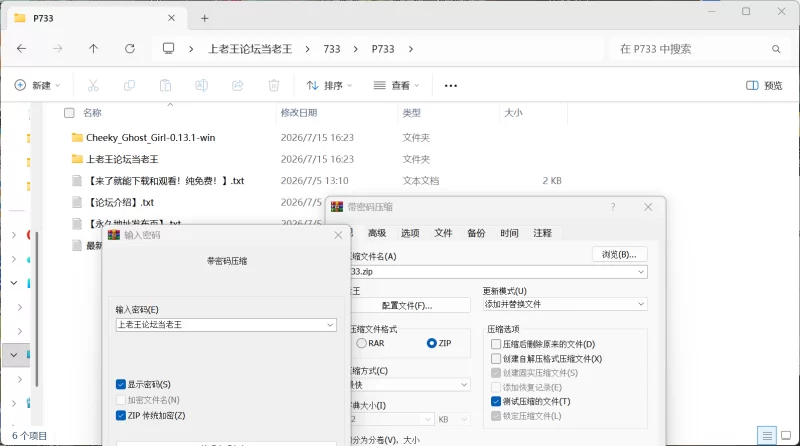The image size is (800, 446).
Task: Expand the password history dropdown
Action: tap(330, 325)
